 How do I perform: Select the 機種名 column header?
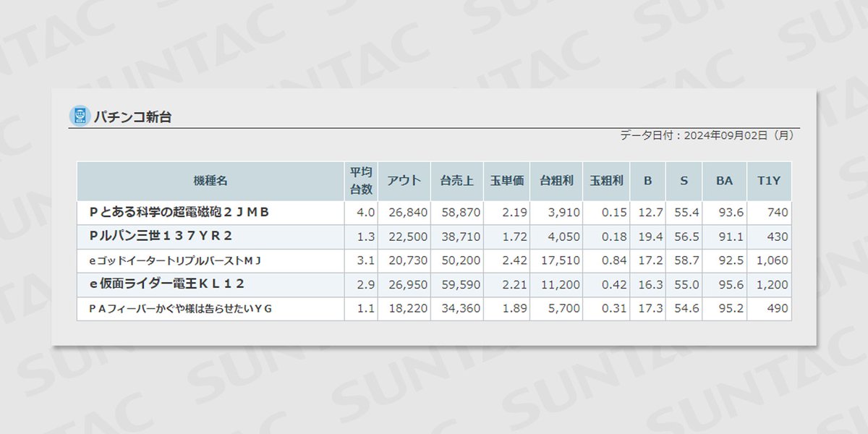click(x=210, y=181)
